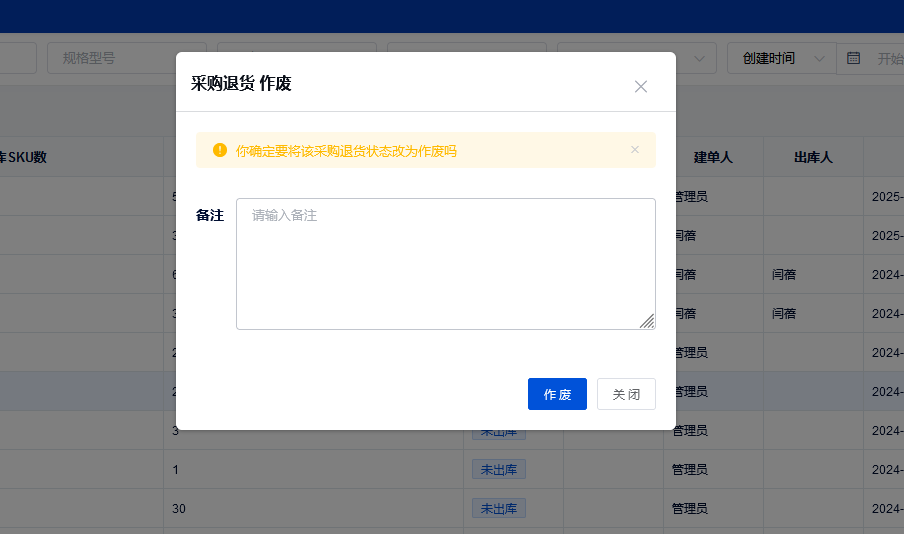This screenshot has height=534, width=904.
Task: Close the 采购退货 作废 dialog with X
Action: (641, 87)
